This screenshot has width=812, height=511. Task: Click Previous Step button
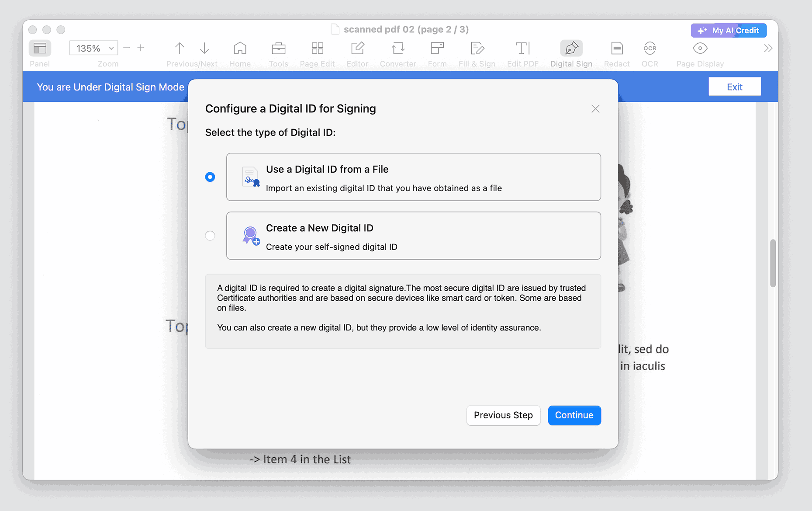[503, 415]
